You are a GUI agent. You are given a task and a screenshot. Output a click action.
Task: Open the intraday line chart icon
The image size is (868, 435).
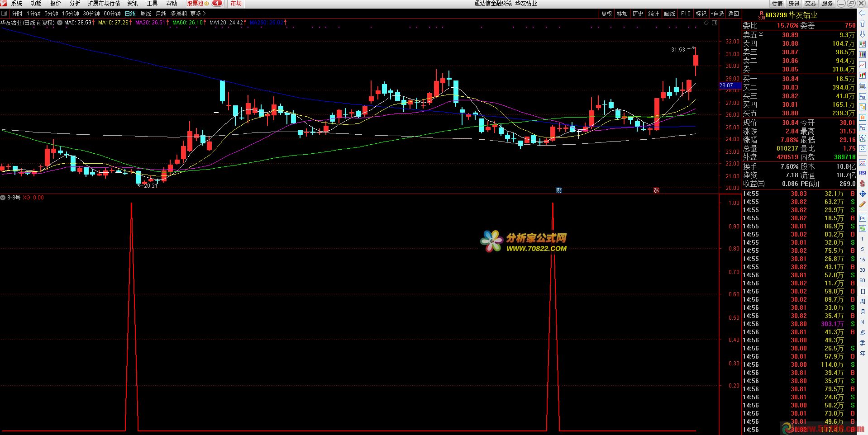(863, 65)
